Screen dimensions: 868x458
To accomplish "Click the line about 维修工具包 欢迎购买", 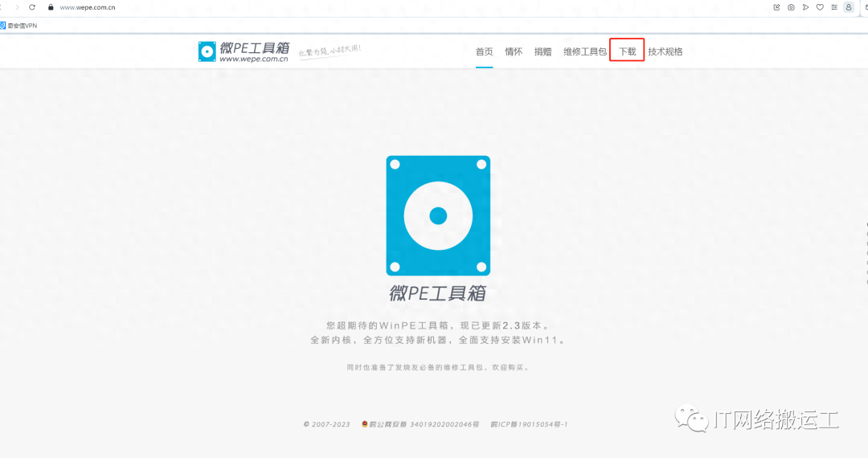I will (438, 367).
